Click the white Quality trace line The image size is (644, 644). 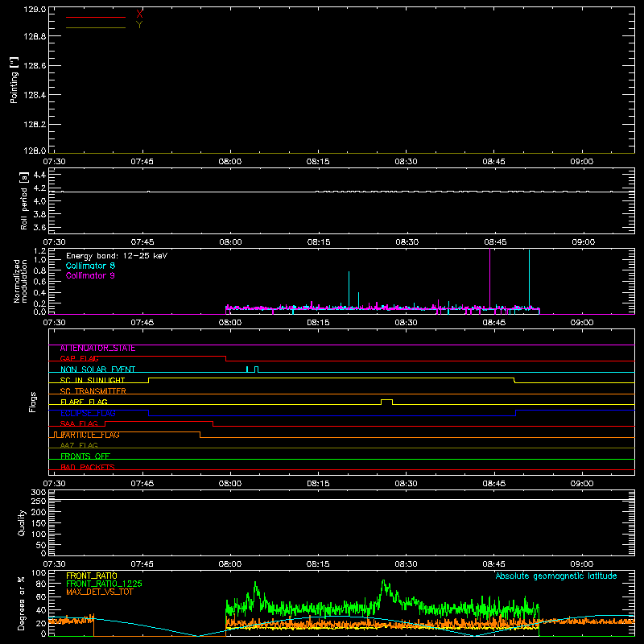[341, 499]
